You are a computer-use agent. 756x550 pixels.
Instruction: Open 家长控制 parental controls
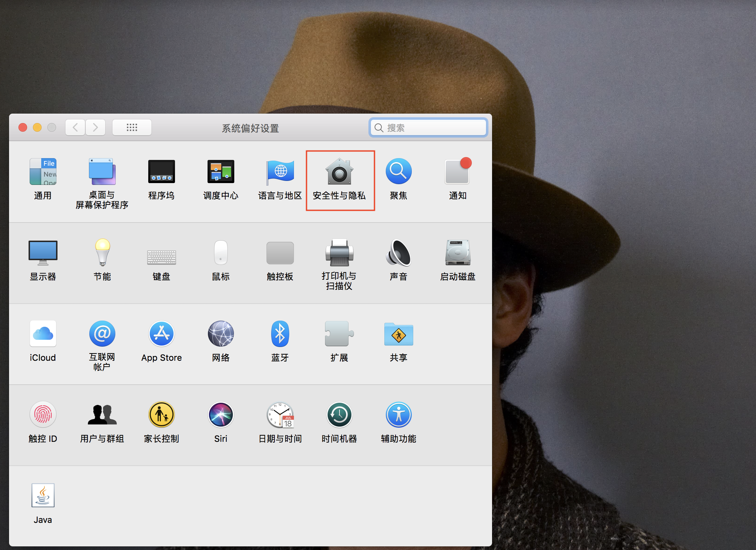coord(161,415)
